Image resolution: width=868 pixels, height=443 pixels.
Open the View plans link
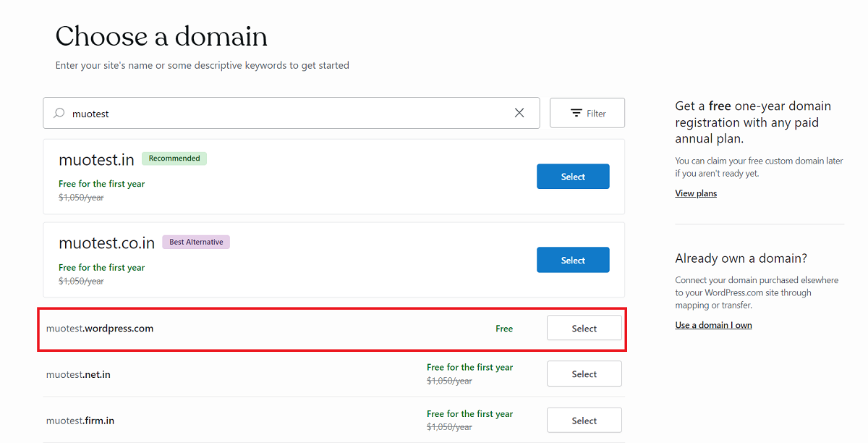click(695, 193)
